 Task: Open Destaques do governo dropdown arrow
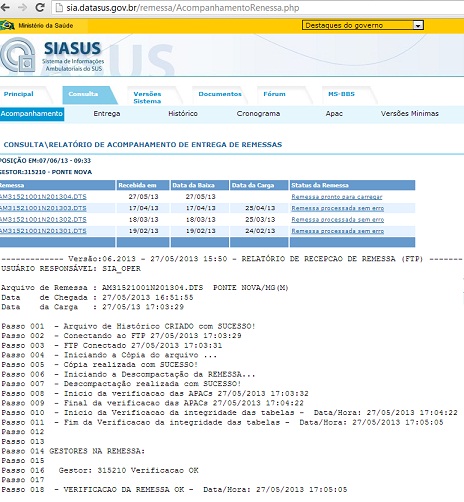coord(418,25)
